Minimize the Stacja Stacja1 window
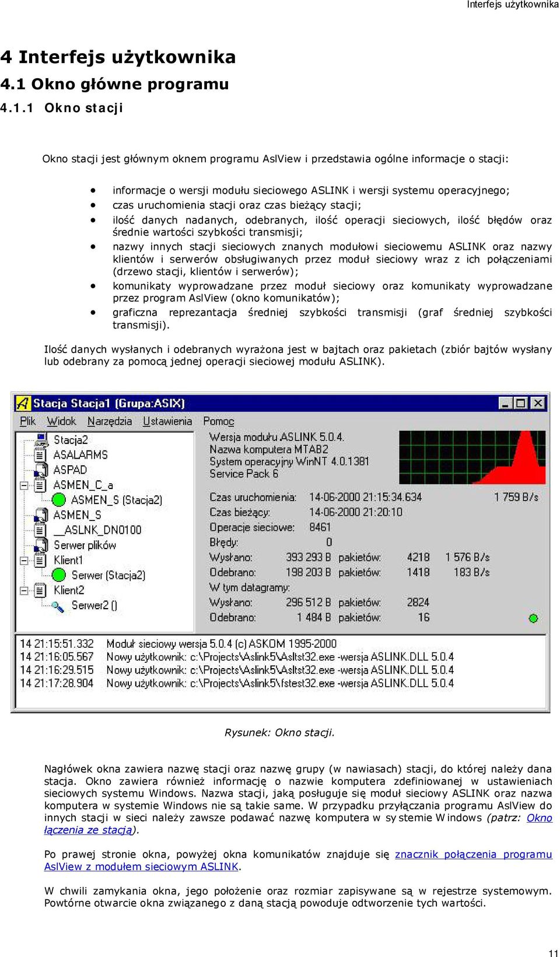560x957 pixels. click(x=506, y=403)
